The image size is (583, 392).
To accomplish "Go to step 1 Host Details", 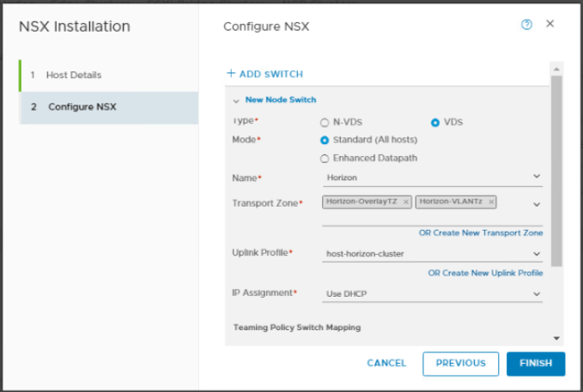I will click(x=73, y=75).
